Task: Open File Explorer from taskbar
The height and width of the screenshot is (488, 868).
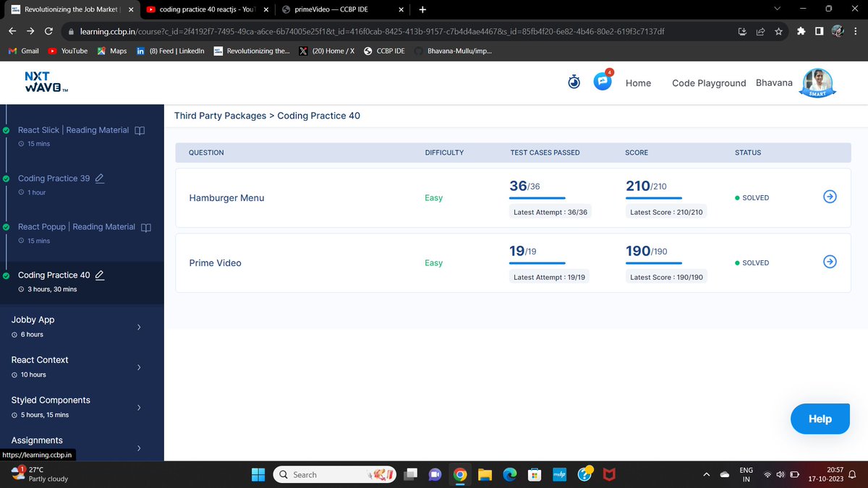Action: [485, 475]
